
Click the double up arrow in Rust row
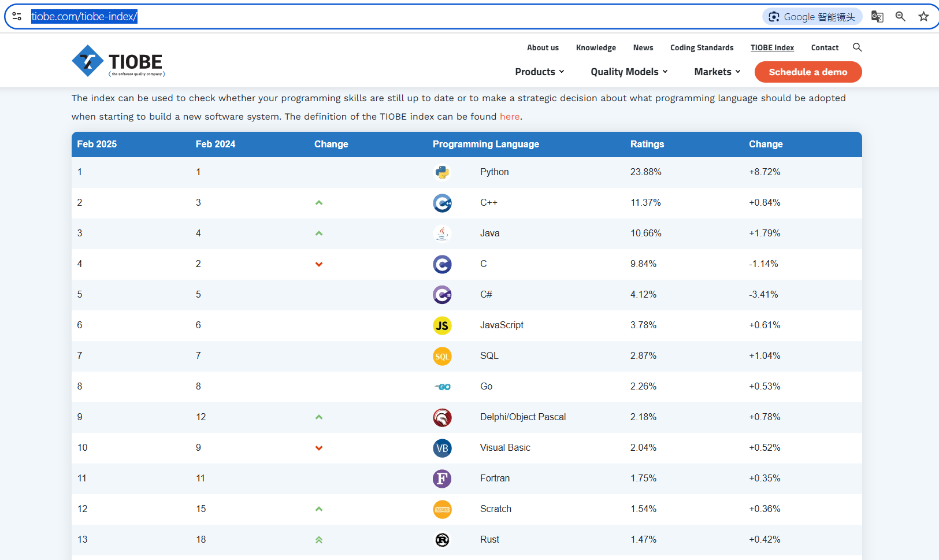pyautogui.click(x=319, y=540)
